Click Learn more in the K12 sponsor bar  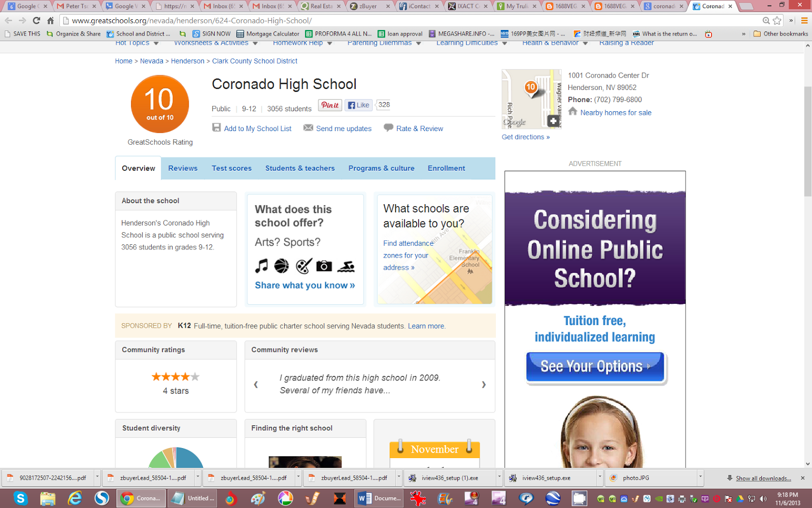(426, 326)
